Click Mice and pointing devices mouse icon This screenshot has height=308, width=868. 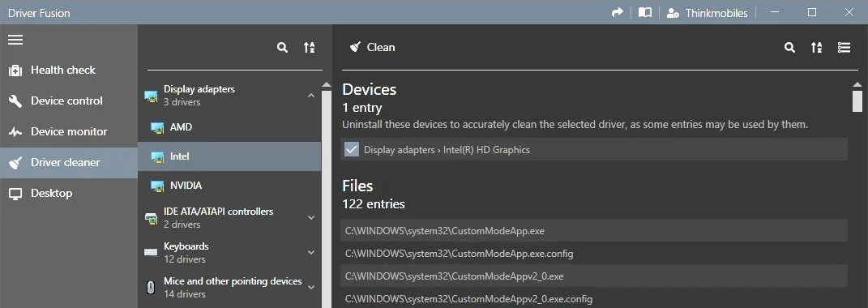(x=151, y=288)
